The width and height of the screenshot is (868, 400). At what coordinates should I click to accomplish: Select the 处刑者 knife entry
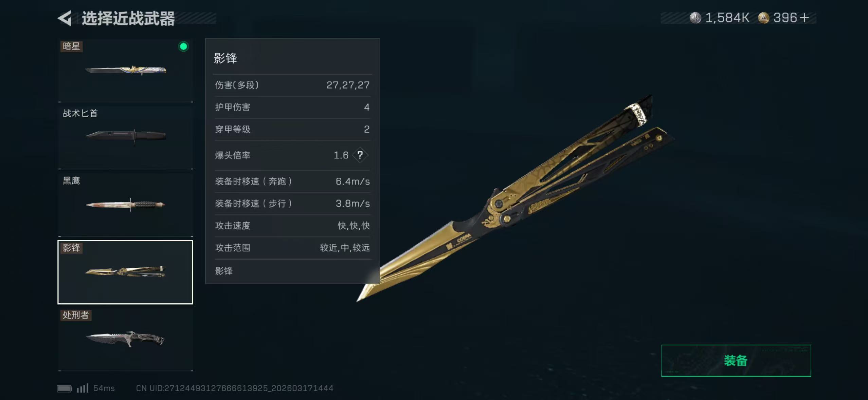125,339
